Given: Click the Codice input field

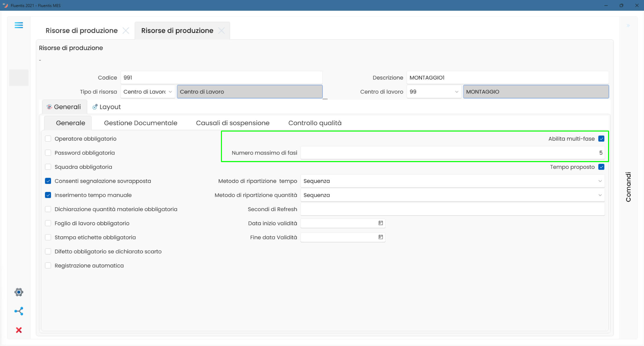Looking at the screenshot, I should pos(221,78).
